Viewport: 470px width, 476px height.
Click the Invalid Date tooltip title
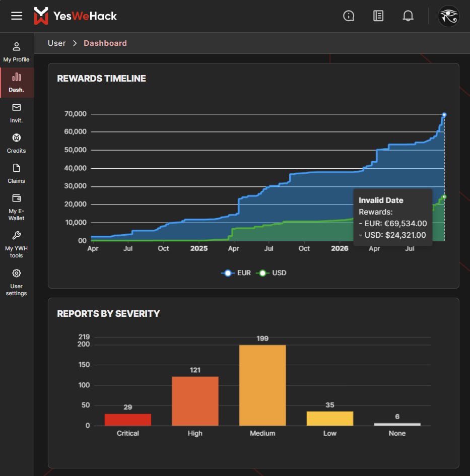click(x=381, y=200)
